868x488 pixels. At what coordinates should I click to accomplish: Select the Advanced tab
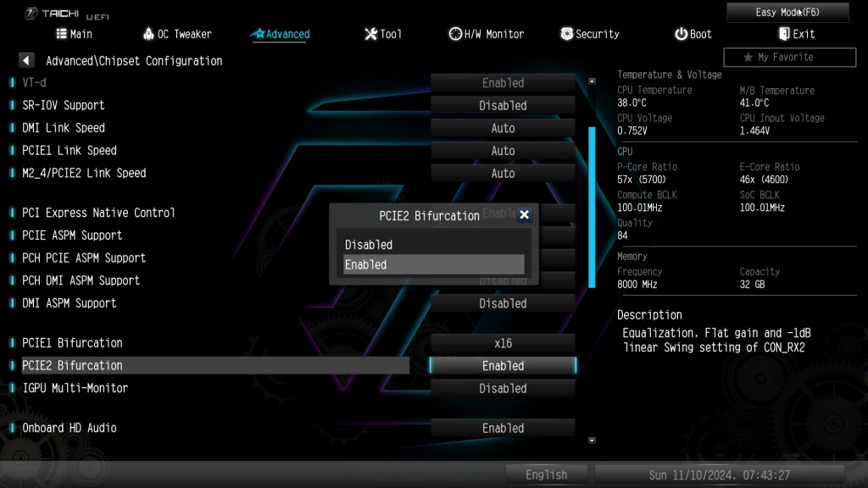[280, 34]
